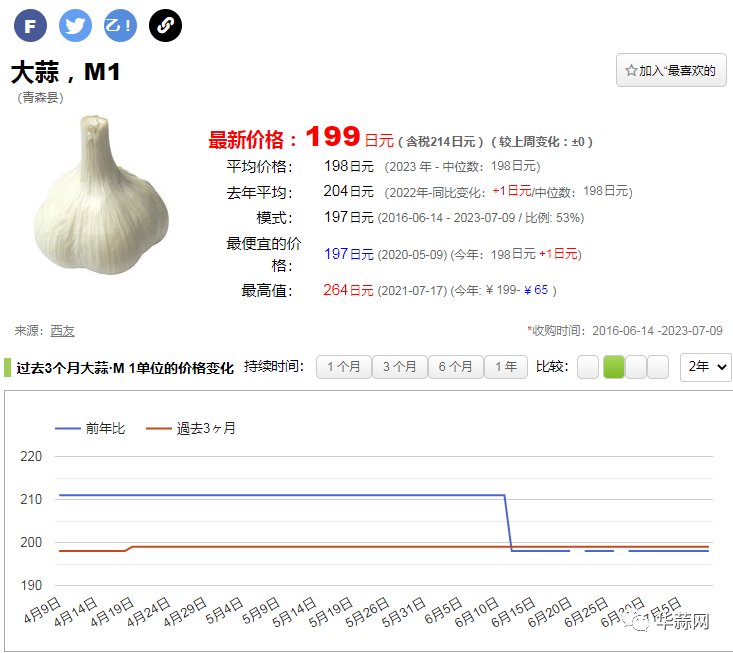Viewport: 733px width, 653px height.
Task: Set chart duration to 6 个月
Action: [x=455, y=367]
